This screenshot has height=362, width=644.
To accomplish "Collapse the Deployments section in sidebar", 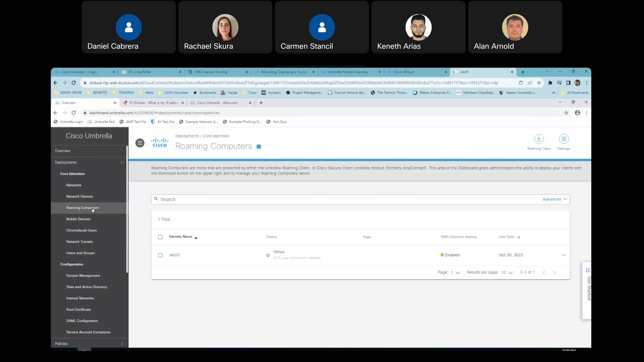I will coord(122,162).
